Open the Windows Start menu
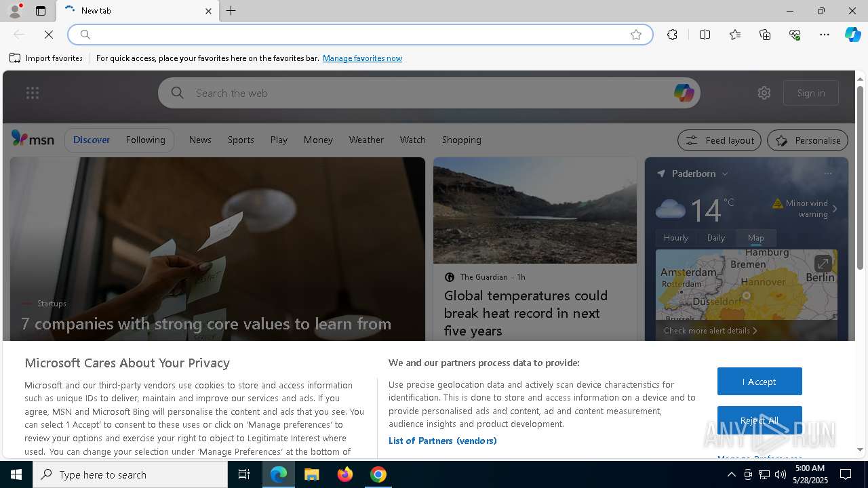 [x=16, y=474]
